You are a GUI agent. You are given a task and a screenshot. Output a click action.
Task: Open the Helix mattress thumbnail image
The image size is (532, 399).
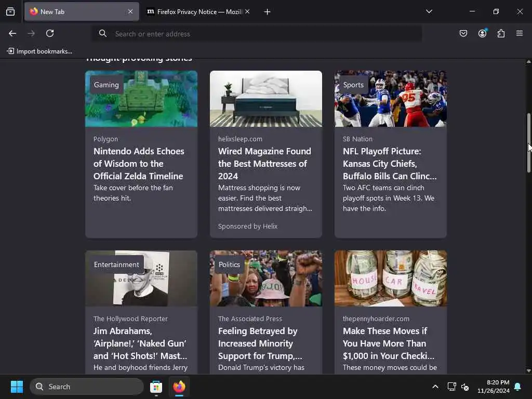(x=266, y=99)
